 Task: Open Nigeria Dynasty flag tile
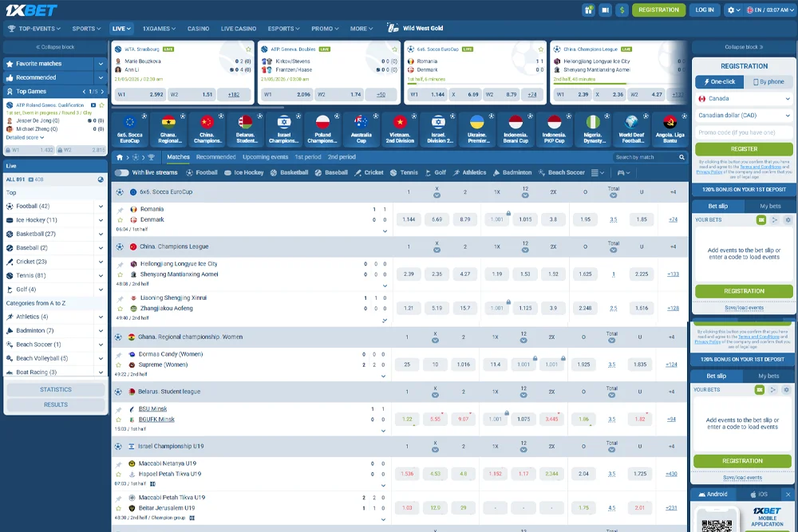(593, 129)
